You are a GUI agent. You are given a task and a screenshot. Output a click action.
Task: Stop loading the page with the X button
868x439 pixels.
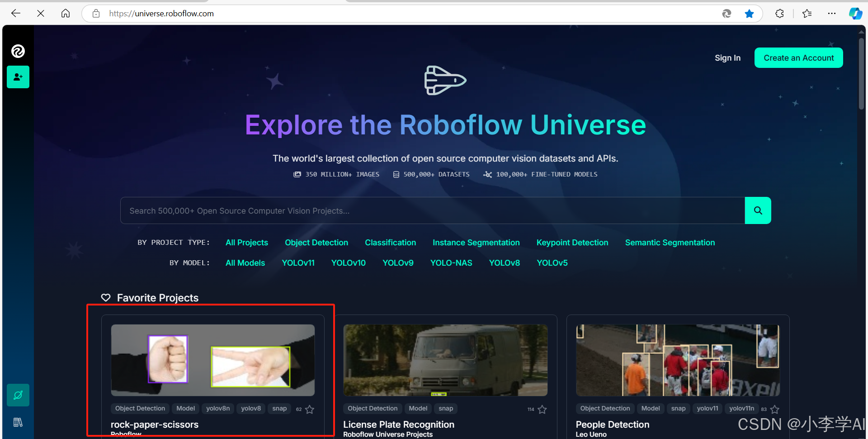pyautogui.click(x=41, y=14)
